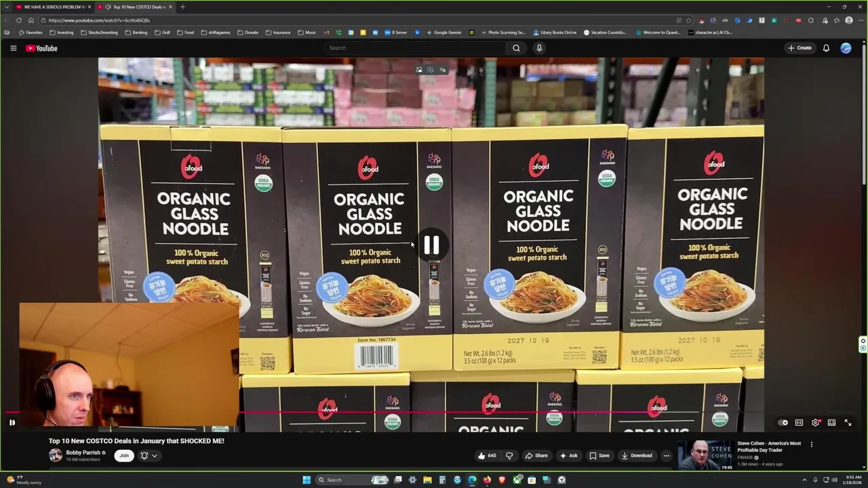Screen dimensions: 868x488
Task: Toggle closed captions in the player
Action: tap(799, 422)
